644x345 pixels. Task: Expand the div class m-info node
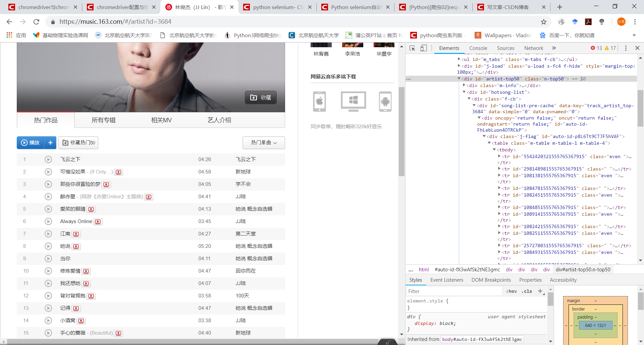tap(464, 85)
